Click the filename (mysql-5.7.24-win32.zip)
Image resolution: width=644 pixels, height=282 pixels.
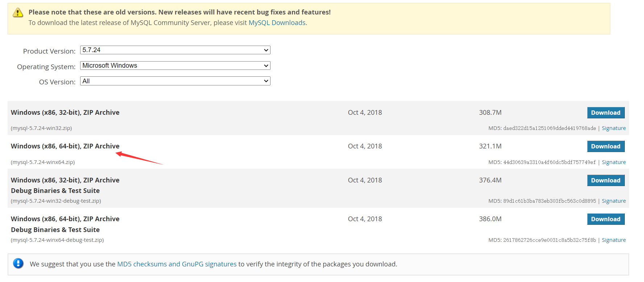pyautogui.click(x=41, y=128)
